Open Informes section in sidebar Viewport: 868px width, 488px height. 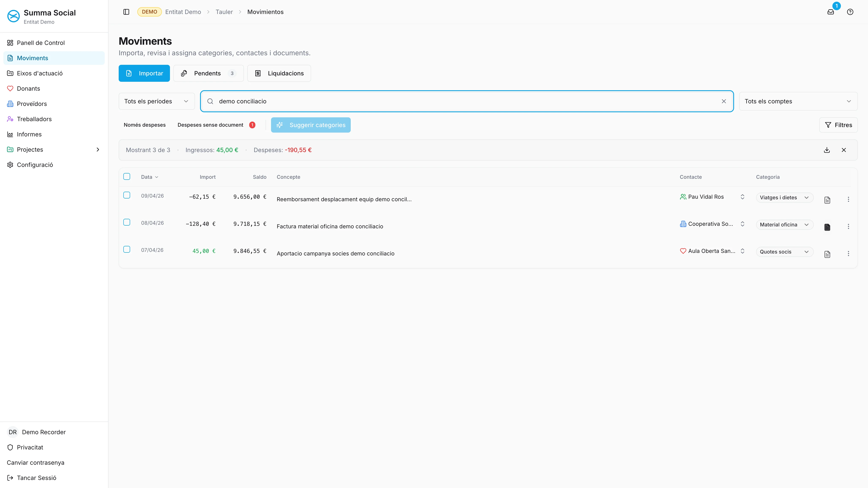tap(29, 134)
